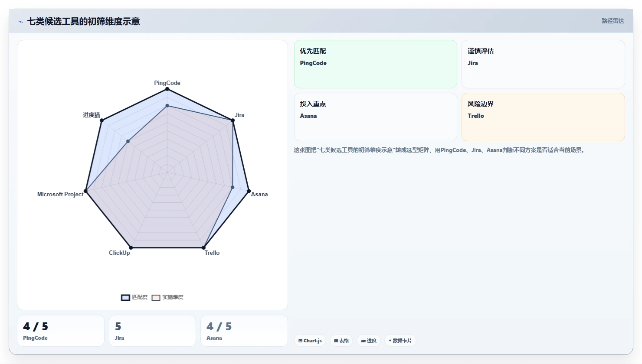This screenshot has height=364, width=642.
Task: Toggle the 匹配度 legend item
Action: (134, 297)
